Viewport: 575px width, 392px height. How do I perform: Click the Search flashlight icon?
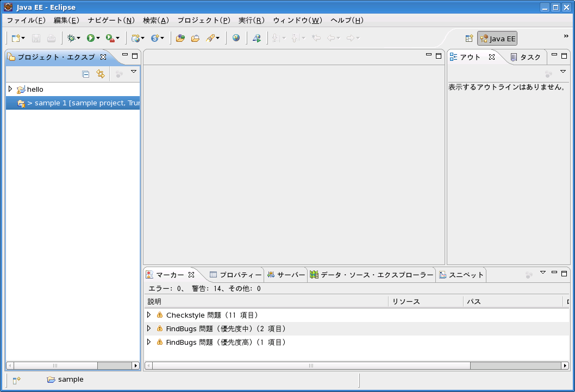pos(210,38)
